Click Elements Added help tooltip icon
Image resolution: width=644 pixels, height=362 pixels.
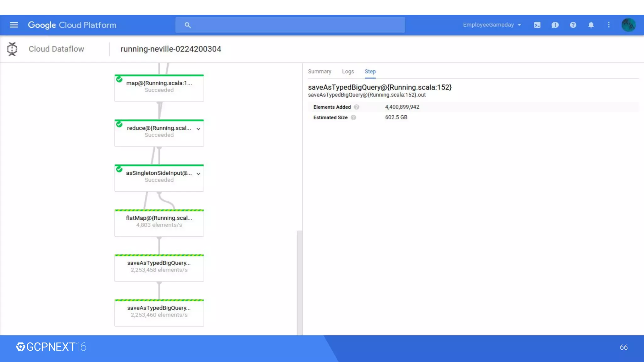[356, 107]
